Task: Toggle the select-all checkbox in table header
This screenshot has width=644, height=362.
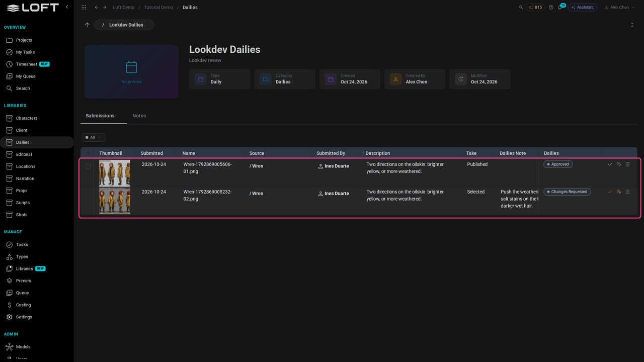Action: (88, 153)
